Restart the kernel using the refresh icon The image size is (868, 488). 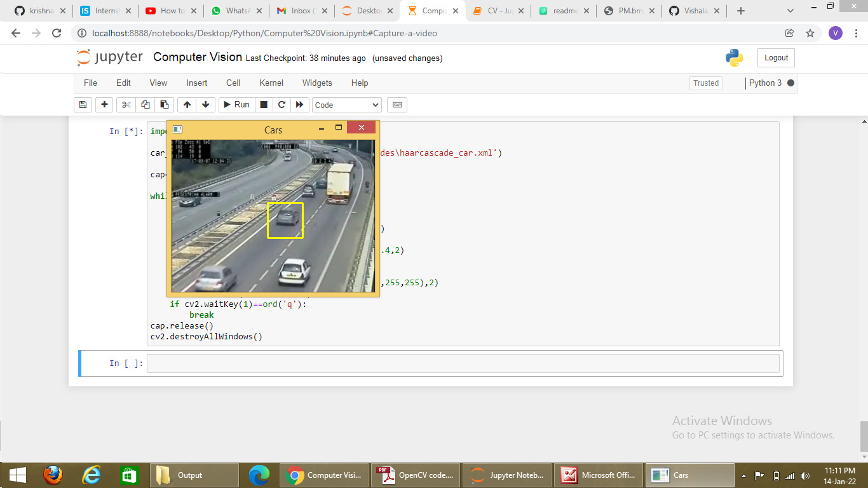[x=281, y=104]
